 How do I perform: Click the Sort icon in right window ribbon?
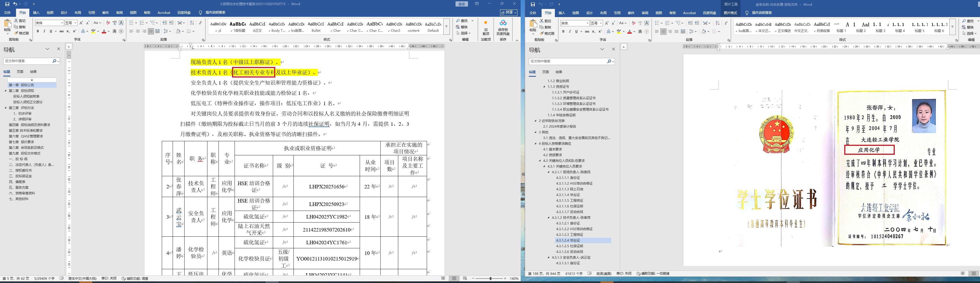717,23
